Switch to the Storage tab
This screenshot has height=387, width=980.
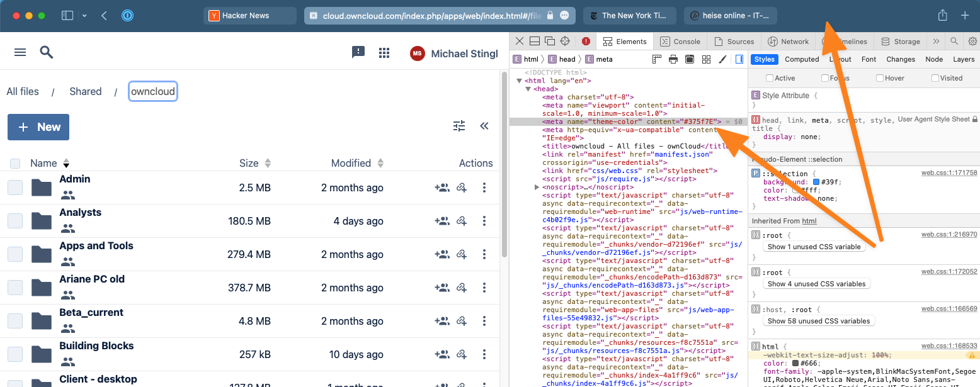901,42
